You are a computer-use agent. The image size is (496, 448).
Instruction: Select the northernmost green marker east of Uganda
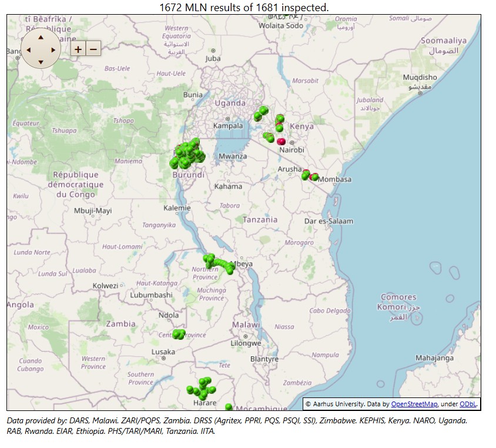pyautogui.click(x=264, y=110)
